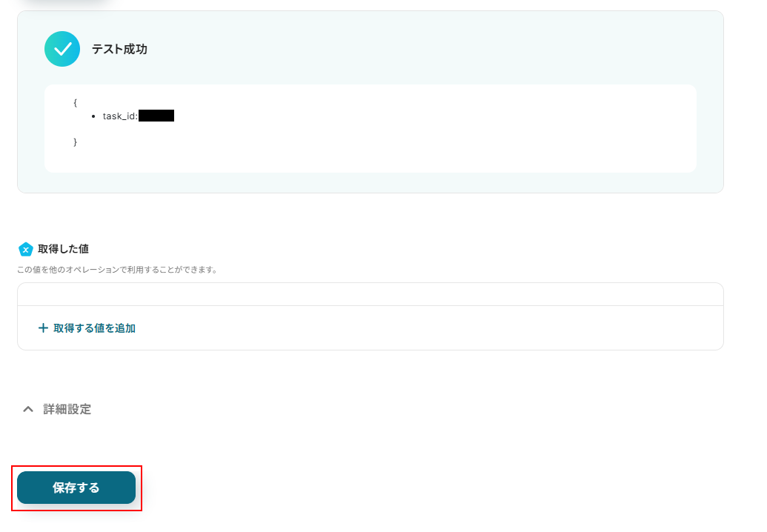Viewport: 767px width, 532px height.
Task: Click the 取得する値を追加 link text
Action: (94, 328)
